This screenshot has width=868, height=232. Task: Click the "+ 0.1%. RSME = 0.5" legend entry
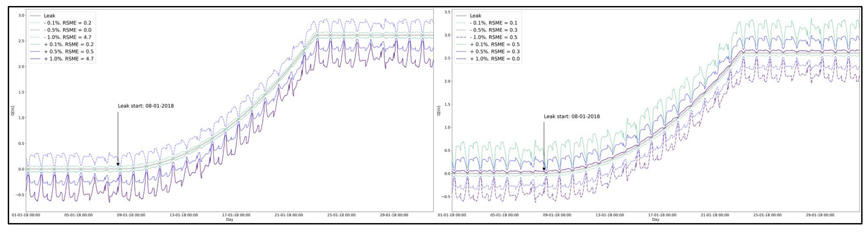point(495,44)
